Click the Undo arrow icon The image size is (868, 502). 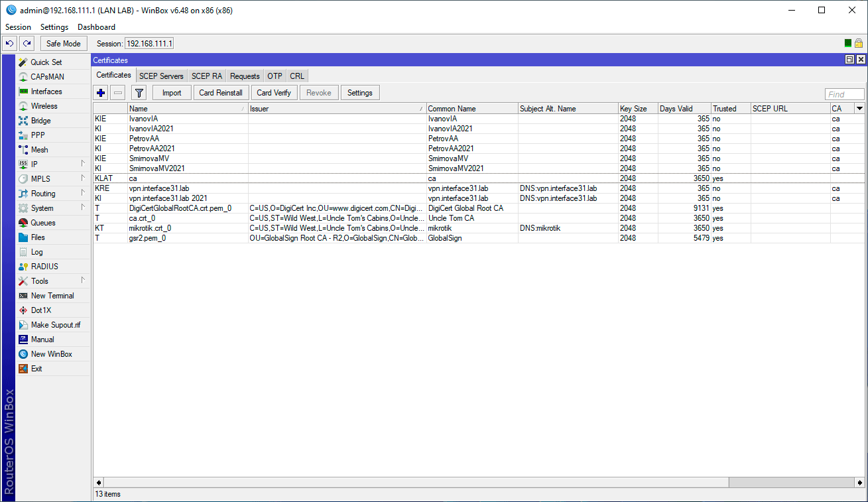coord(9,44)
